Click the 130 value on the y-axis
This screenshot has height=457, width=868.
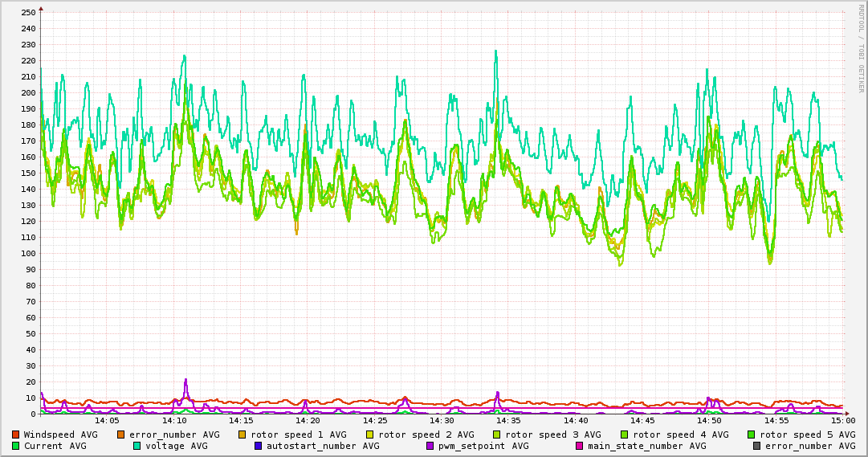(27, 206)
